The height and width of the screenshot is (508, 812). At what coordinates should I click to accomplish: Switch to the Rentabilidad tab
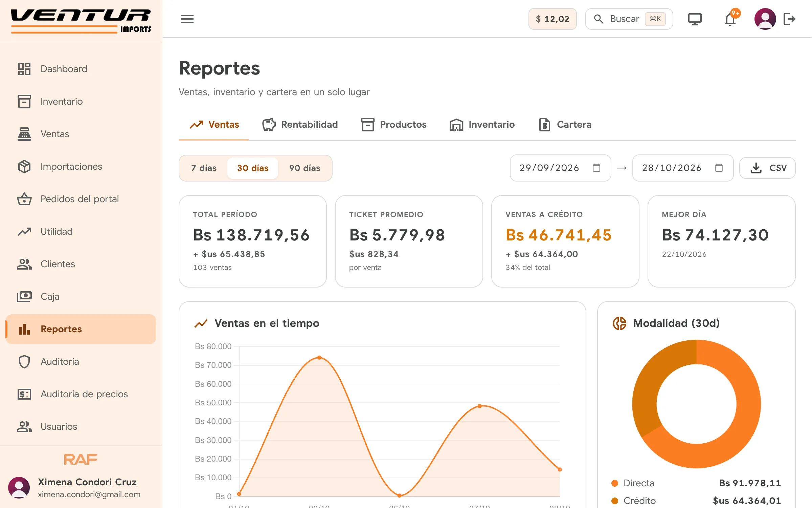pos(300,125)
